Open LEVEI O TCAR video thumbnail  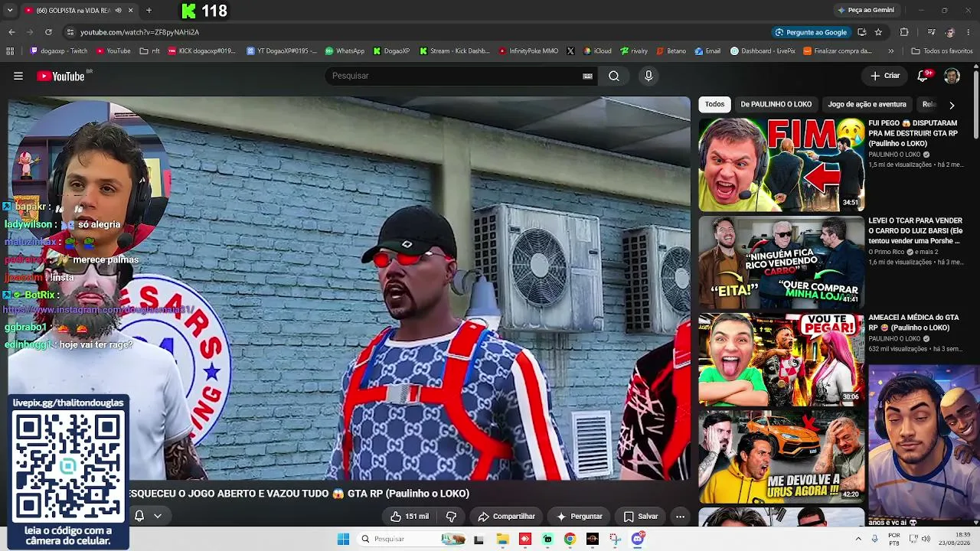tap(782, 262)
